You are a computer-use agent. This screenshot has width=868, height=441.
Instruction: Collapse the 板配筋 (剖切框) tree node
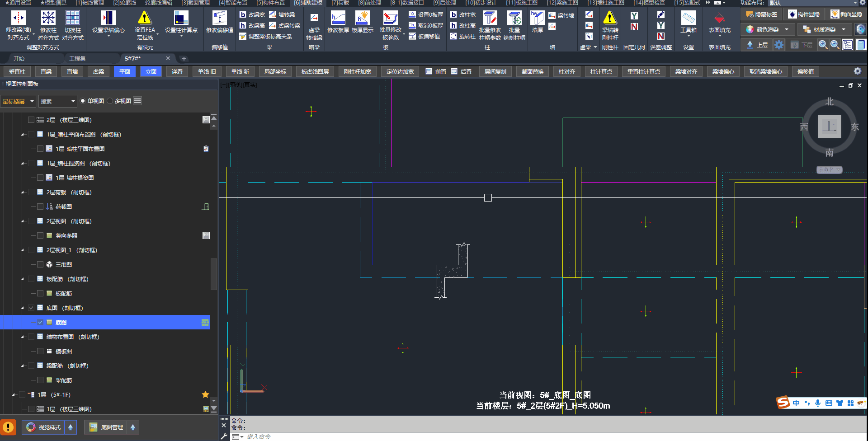[x=23, y=279]
